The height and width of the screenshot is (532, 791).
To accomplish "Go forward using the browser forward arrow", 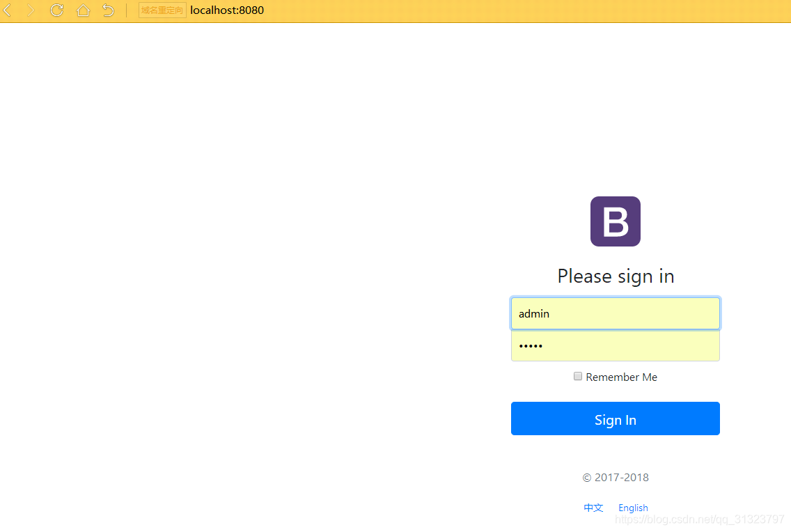I will (31, 10).
